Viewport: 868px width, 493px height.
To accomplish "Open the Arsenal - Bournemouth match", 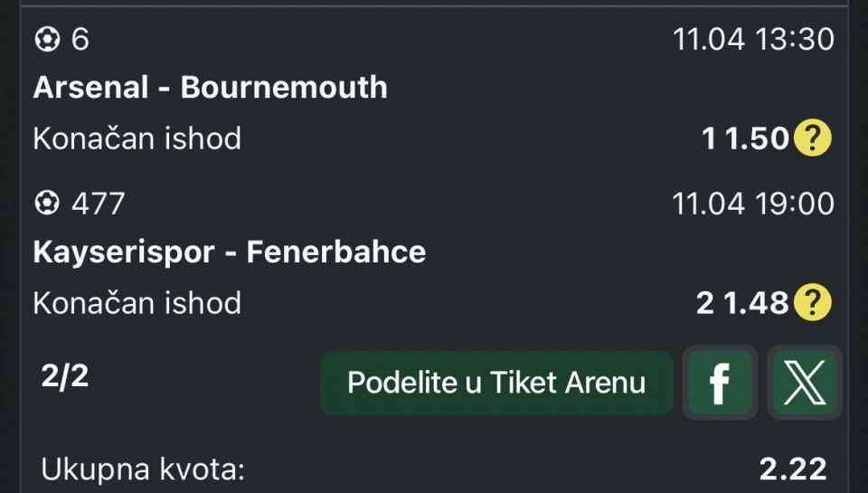I will click(210, 87).
